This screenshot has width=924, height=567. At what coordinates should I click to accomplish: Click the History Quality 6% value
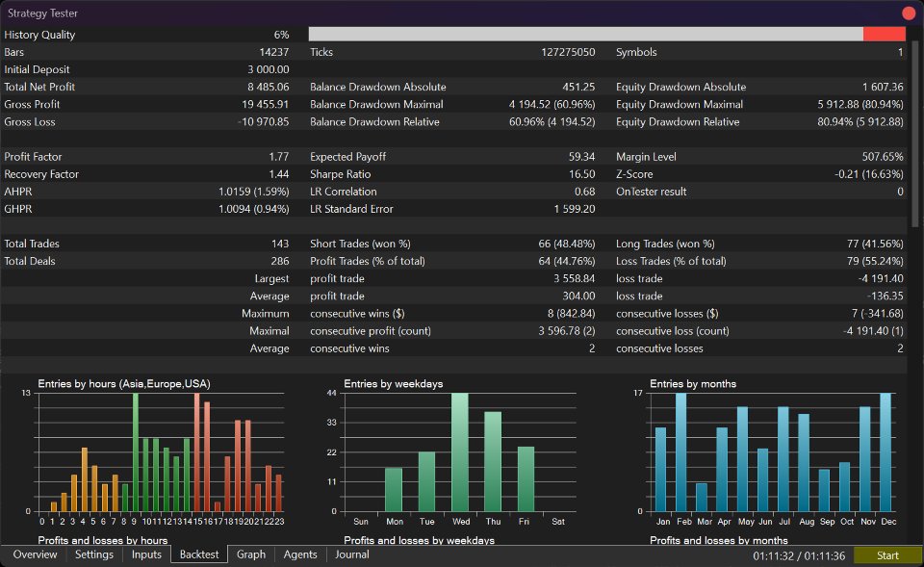282,35
